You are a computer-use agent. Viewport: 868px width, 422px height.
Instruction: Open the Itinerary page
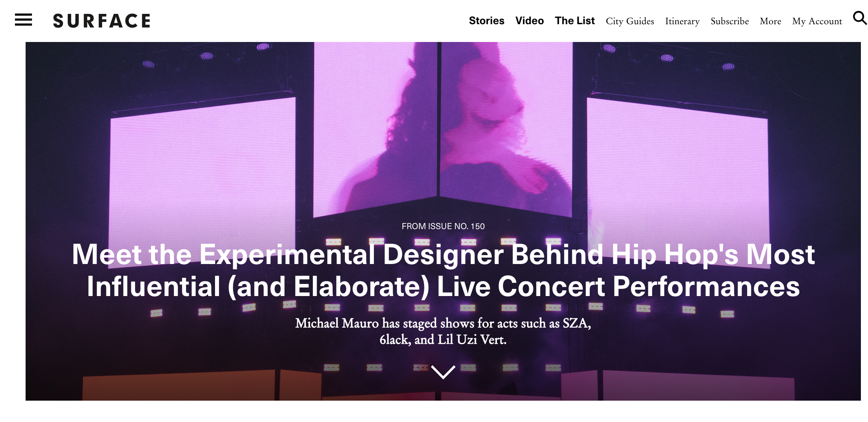click(x=682, y=21)
